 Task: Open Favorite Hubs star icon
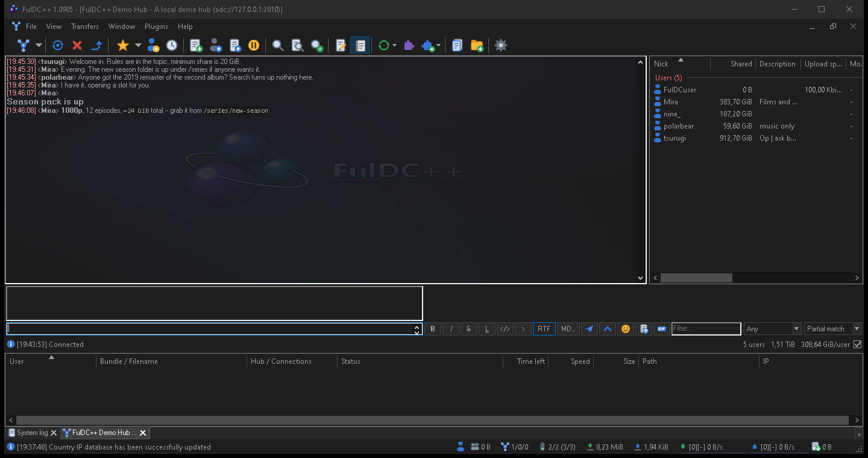coord(123,45)
